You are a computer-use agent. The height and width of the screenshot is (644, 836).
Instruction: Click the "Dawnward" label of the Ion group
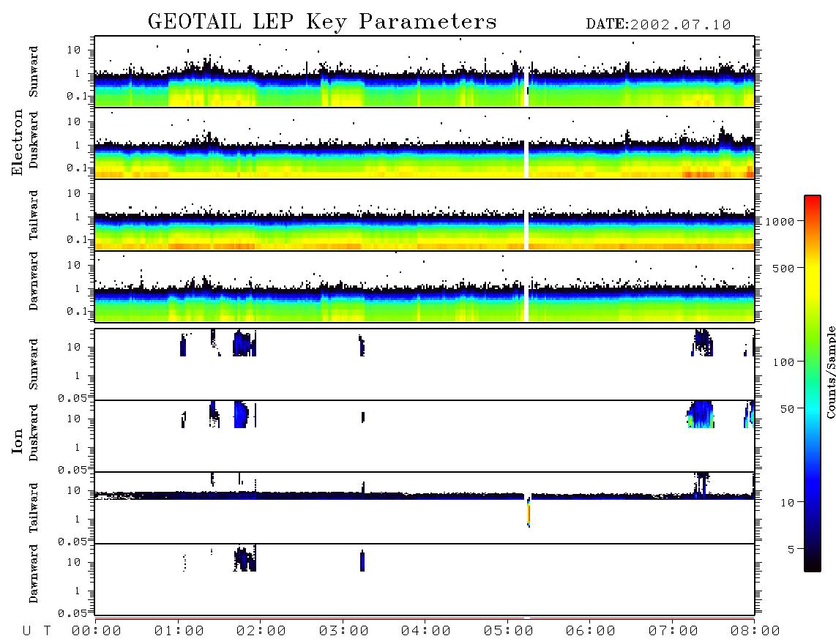[x=34, y=574]
